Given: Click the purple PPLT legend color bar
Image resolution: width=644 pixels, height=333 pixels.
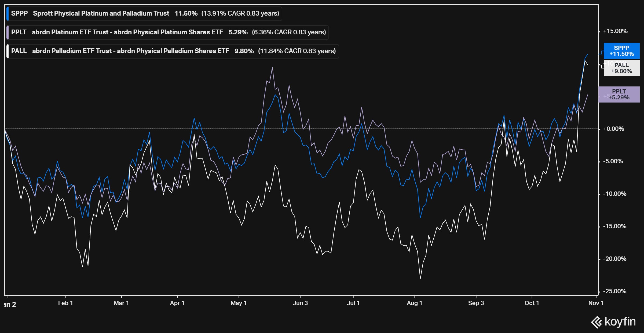Looking at the screenshot, I should coord(8,32).
